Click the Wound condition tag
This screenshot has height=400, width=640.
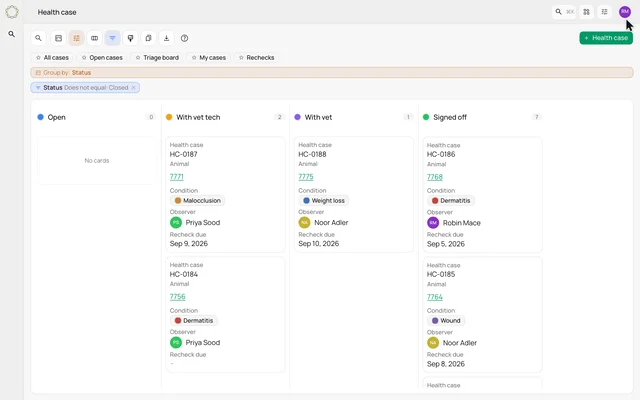[446, 320]
